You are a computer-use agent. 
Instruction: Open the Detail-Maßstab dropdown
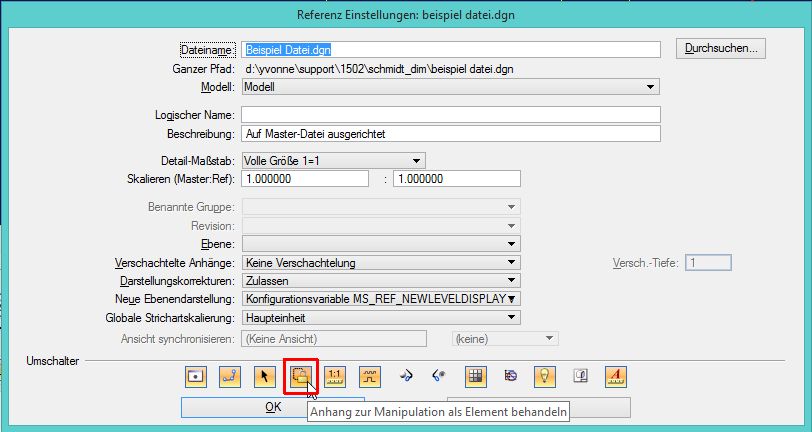coord(334,161)
